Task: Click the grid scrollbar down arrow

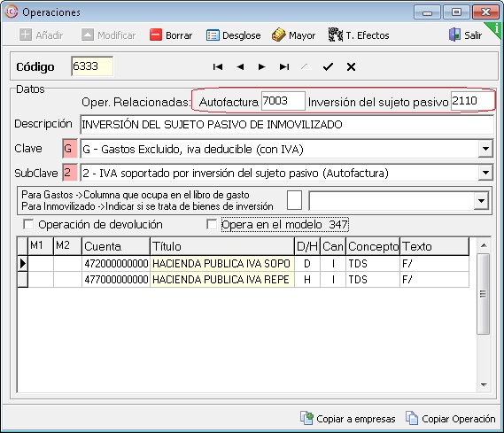Action: click(x=484, y=384)
